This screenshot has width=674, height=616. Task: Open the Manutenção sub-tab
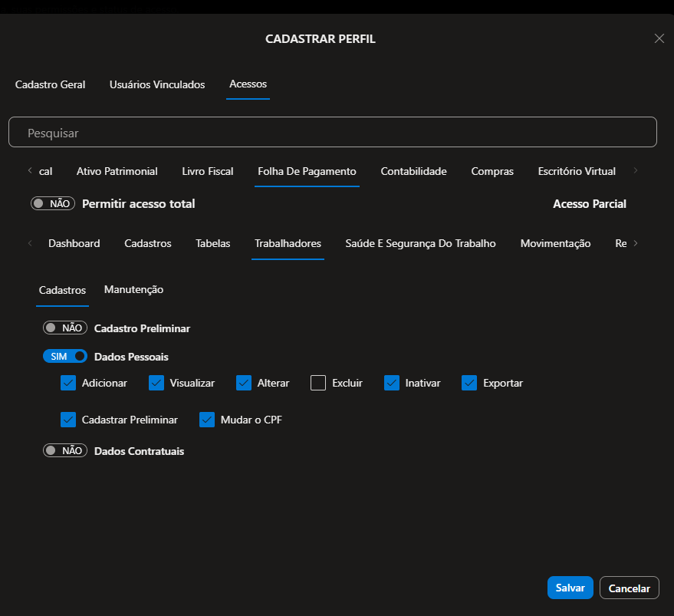[x=133, y=290]
